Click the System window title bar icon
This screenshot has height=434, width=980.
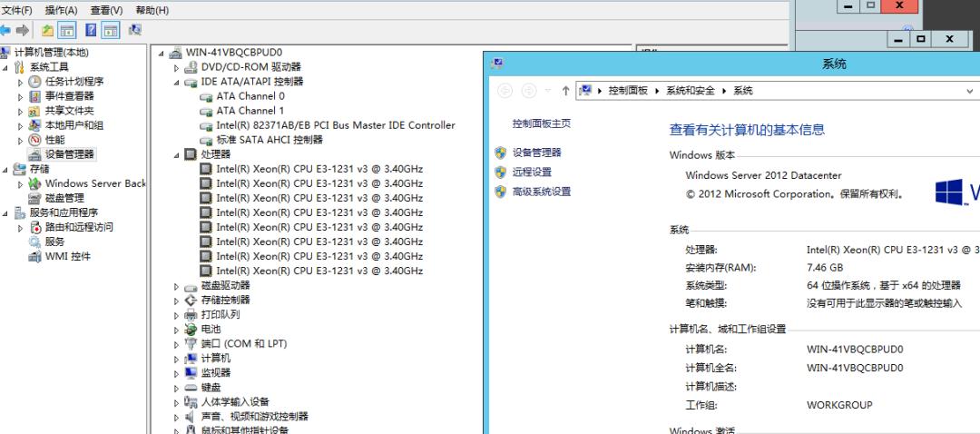498,63
